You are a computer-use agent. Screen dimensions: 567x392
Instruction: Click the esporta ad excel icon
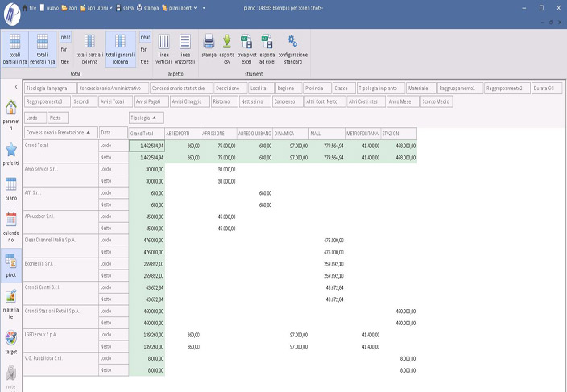pyautogui.click(x=267, y=42)
